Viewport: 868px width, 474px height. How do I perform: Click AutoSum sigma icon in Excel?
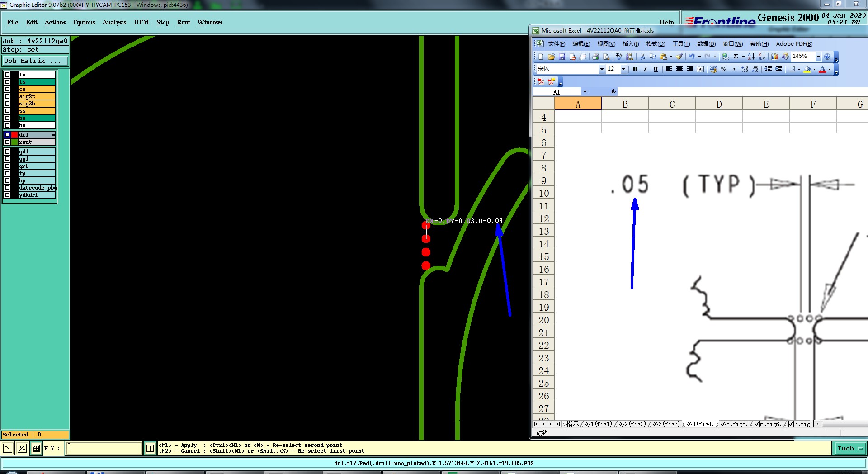[736, 57]
